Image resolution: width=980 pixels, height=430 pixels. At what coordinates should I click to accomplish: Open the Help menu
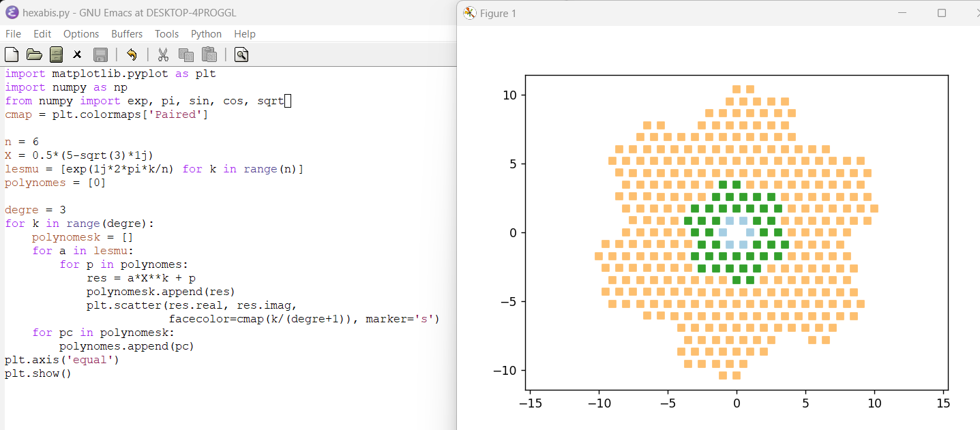coord(244,34)
